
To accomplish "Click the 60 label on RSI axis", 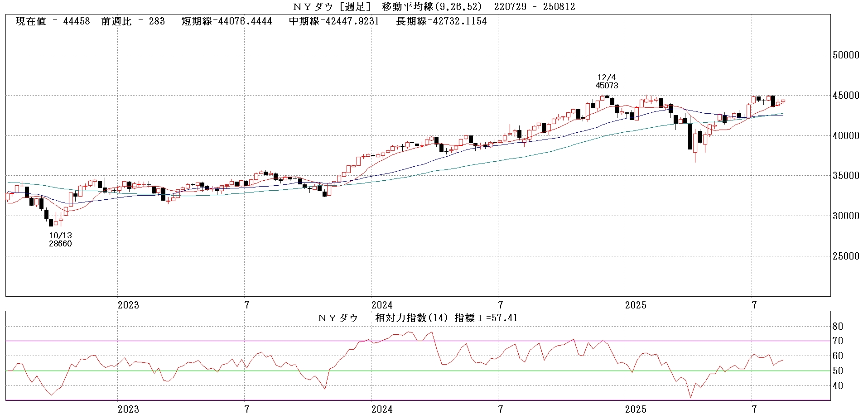I will 838,356.
